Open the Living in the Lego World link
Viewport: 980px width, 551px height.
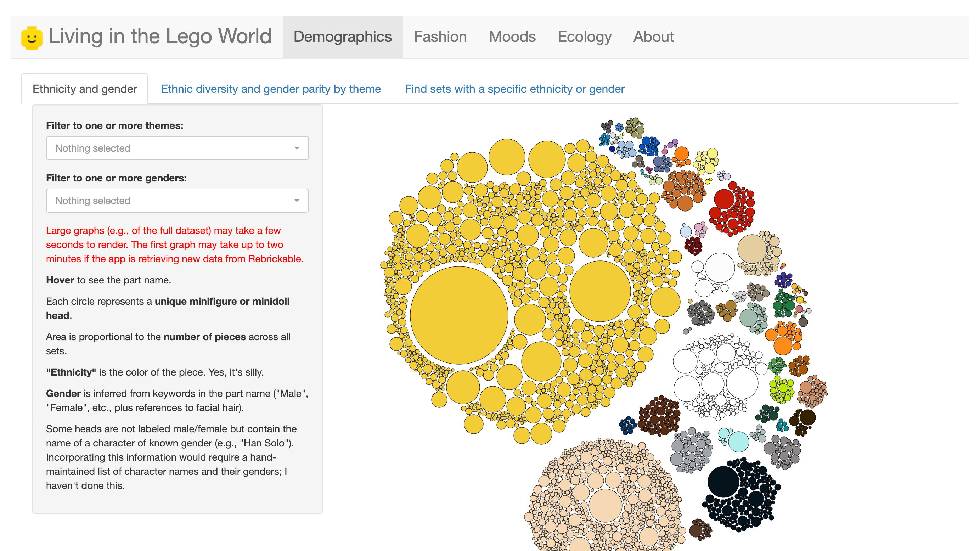tap(159, 36)
